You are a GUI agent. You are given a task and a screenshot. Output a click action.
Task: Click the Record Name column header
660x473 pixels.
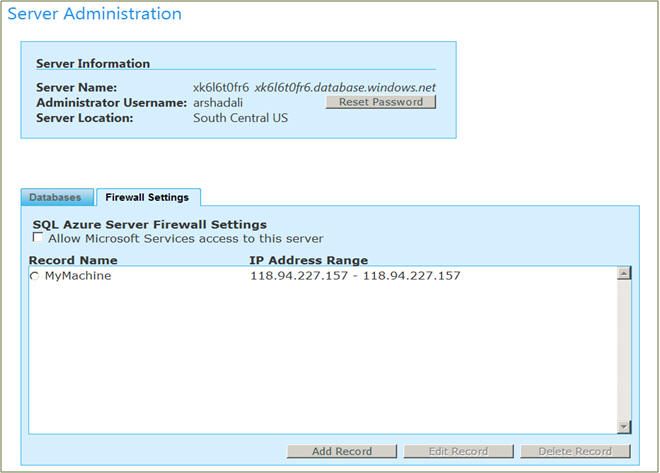pyautogui.click(x=73, y=260)
